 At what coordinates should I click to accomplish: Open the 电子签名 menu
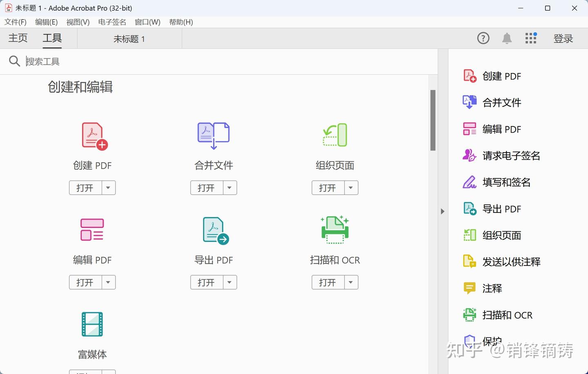coord(112,22)
